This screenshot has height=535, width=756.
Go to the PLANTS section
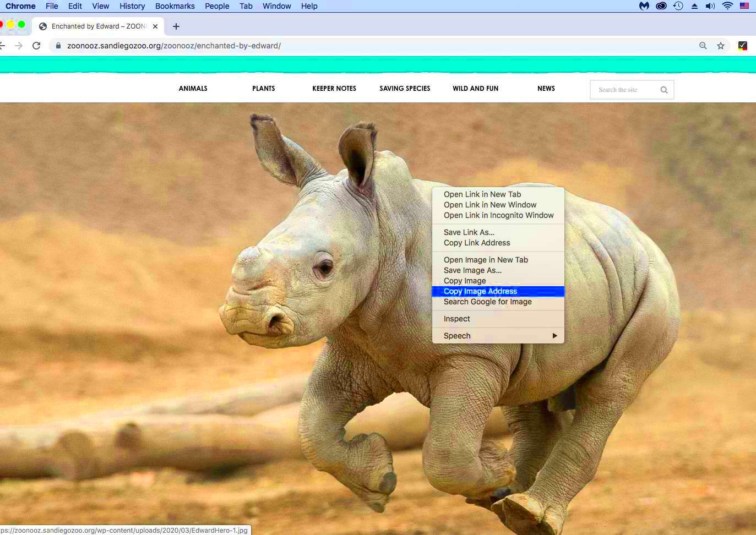264,88
